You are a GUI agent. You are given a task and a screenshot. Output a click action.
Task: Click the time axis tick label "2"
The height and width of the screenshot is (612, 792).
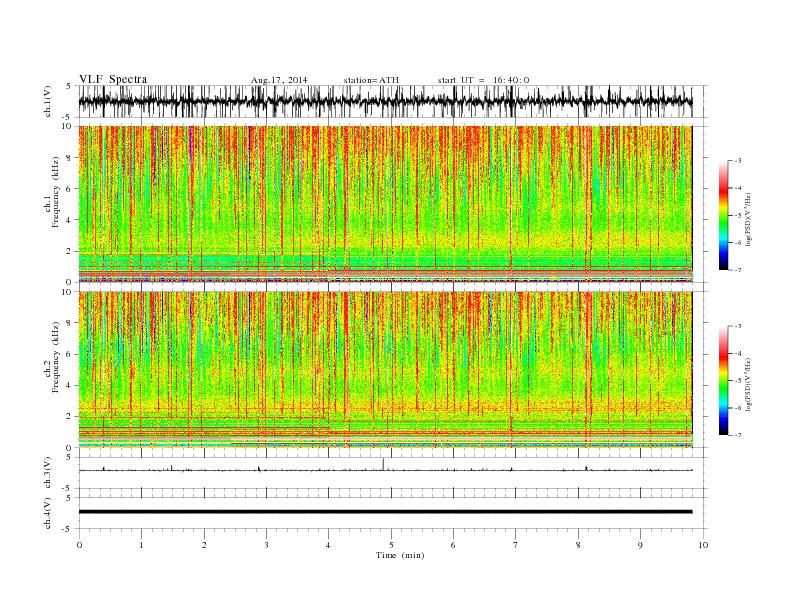coord(204,545)
